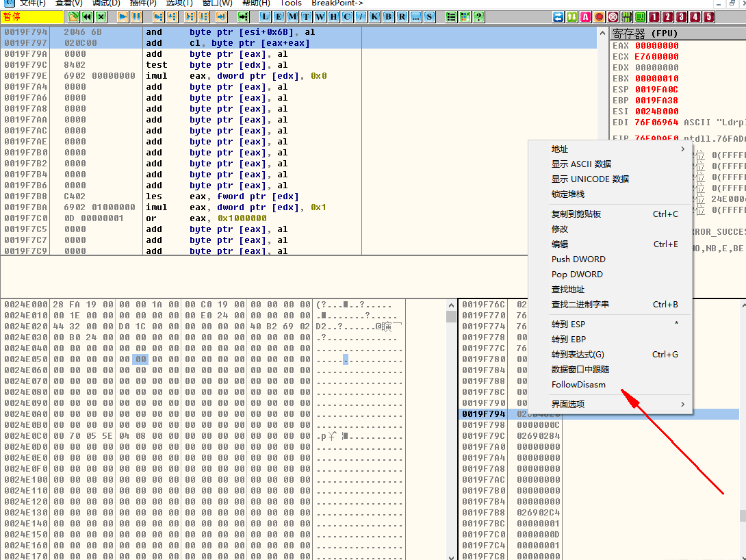Click the hex dump pane scroll-up arrow

point(451,305)
